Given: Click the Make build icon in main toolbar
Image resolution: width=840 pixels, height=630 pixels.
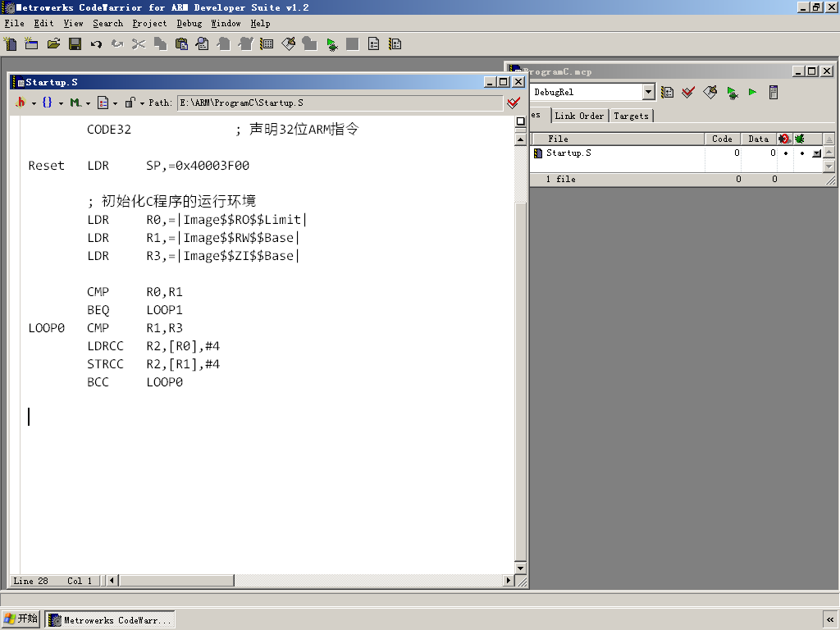Looking at the screenshot, I should tap(288, 44).
